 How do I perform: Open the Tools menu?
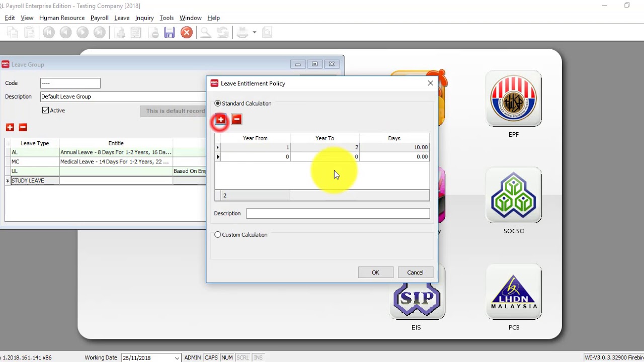tap(167, 18)
